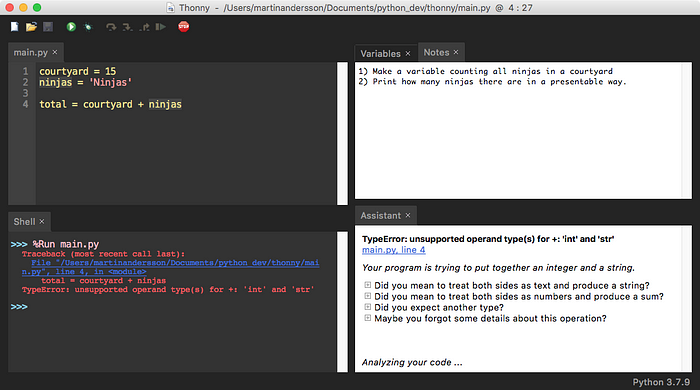Expand 'treat both sides as text' suggestion
700x390 pixels.
click(367, 285)
